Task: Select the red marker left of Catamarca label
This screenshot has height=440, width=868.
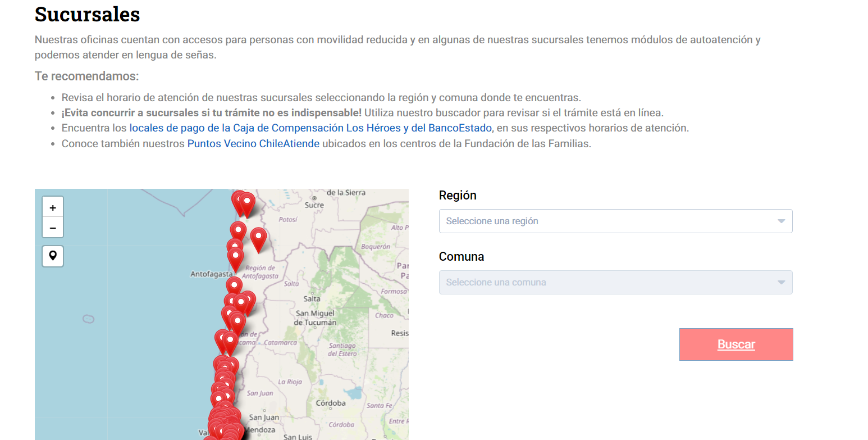Action: 229,342
